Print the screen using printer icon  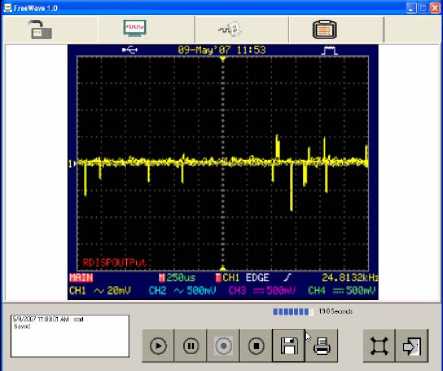(322, 346)
